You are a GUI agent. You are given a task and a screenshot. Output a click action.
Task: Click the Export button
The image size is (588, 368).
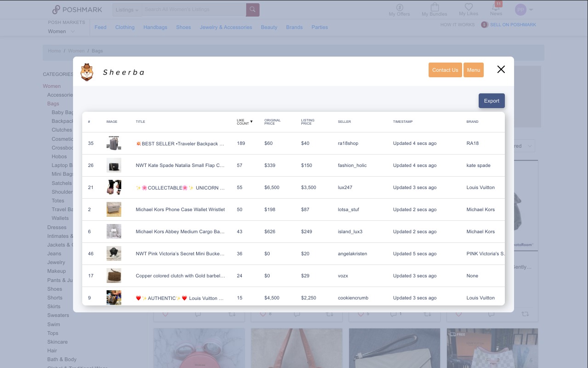tap(492, 101)
